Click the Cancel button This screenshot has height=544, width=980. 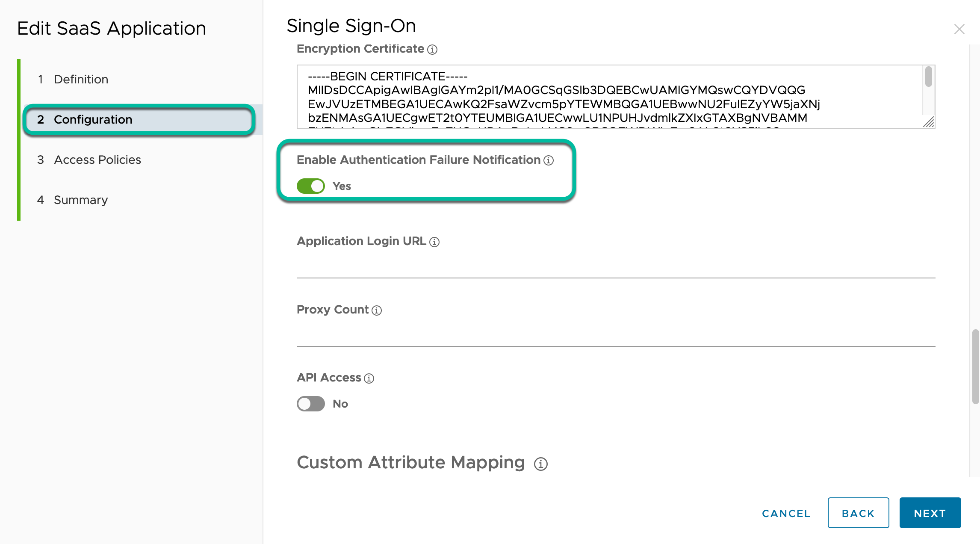point(786,513)
